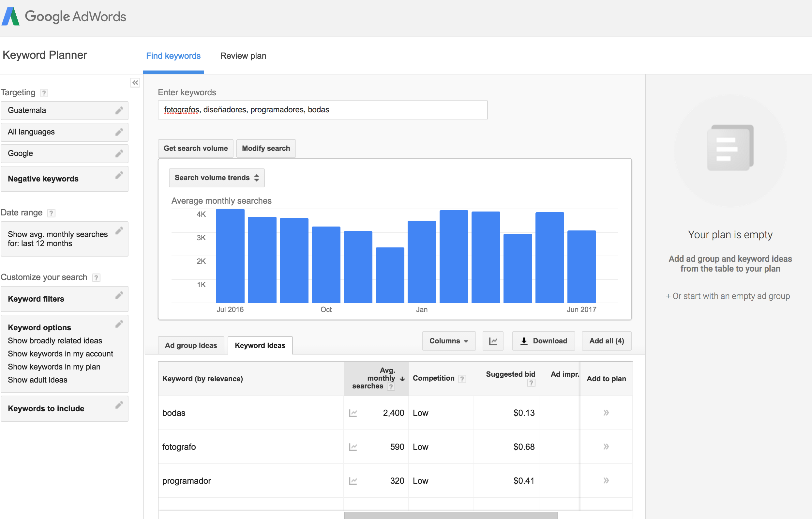Collapse the left sidebar with double-chevron icon
This screenshot has height=519, width=812.
click(x=135, y=83)
